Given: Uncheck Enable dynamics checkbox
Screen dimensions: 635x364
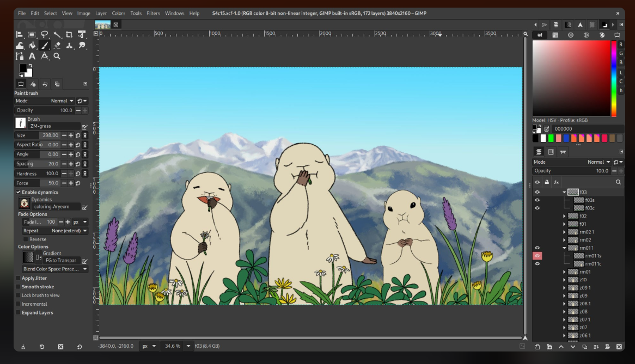Looking at the screenshot, I should (19, 192).
